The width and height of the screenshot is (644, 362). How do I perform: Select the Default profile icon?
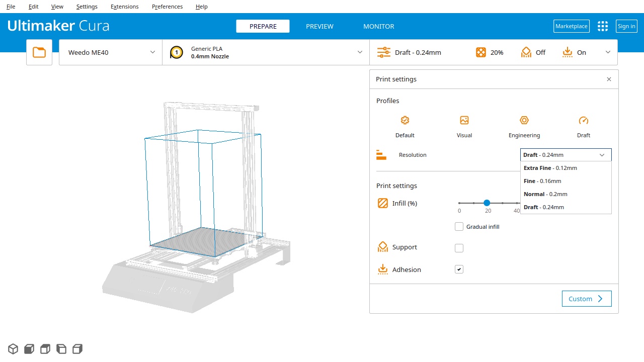point(405,120)
